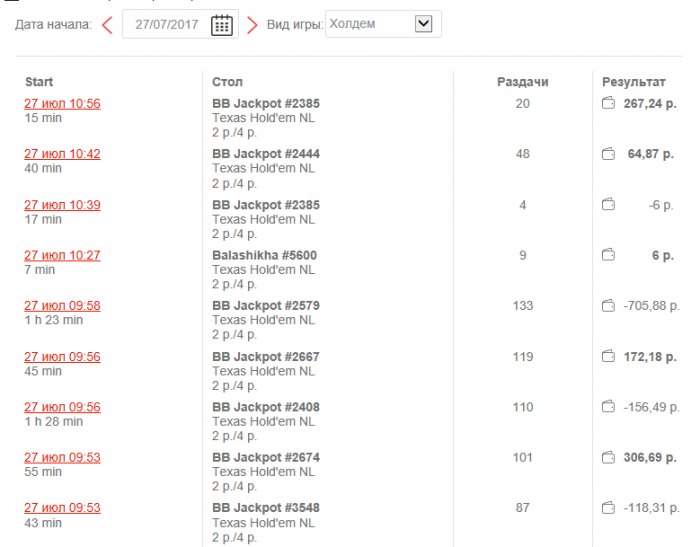Click wallet icon beside -118,31 р. result
This screenshot has height=547, width=700.
[607, 508]
